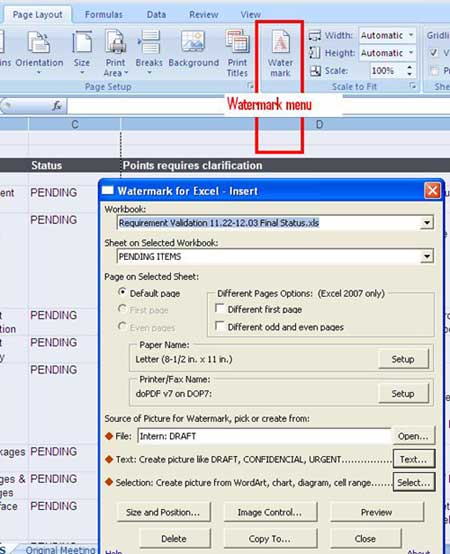Open the Breaks icon

(149, 42)
